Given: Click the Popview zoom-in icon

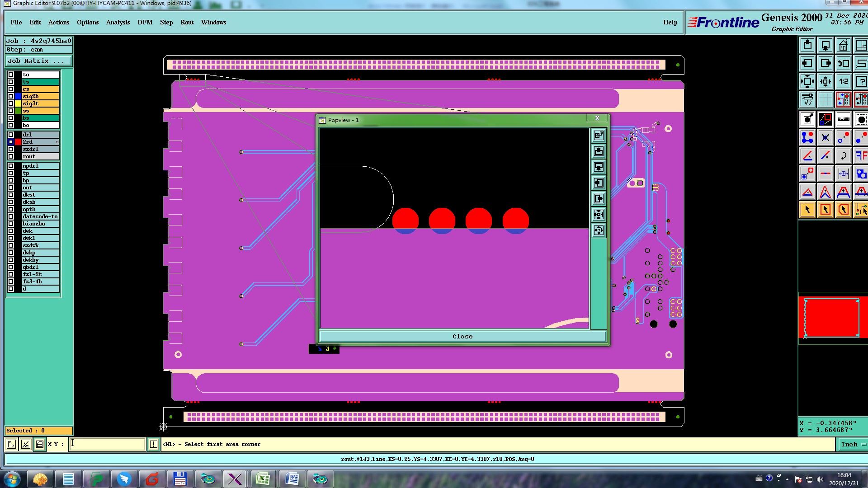Looking at the screenshot, I should [x=599, y=214].
